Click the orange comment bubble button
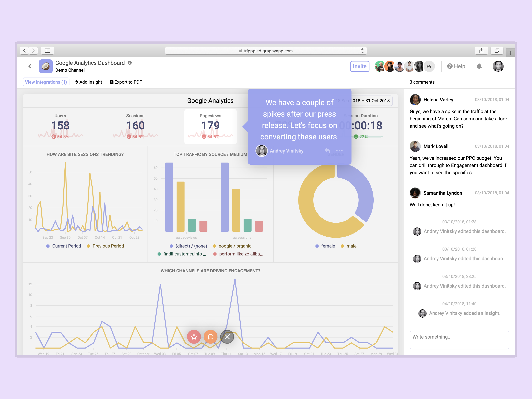Screen dimensions: 532x399 210,337
